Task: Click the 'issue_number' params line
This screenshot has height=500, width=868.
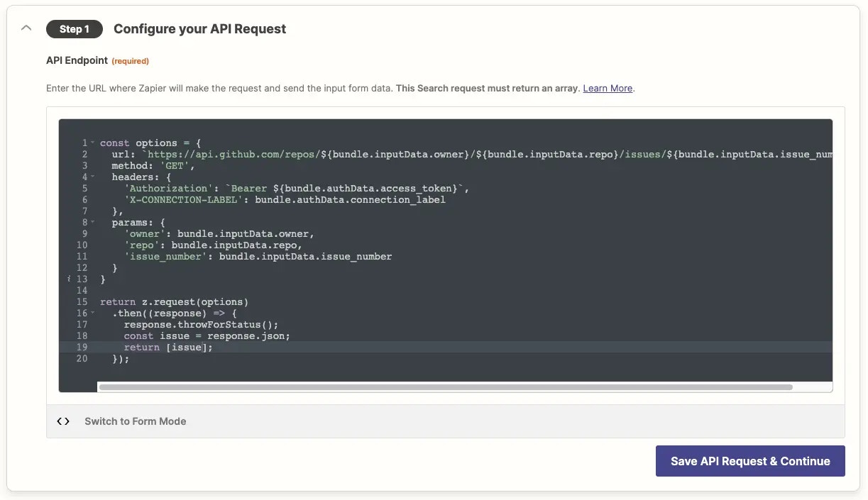Action: tap(258, 257)
